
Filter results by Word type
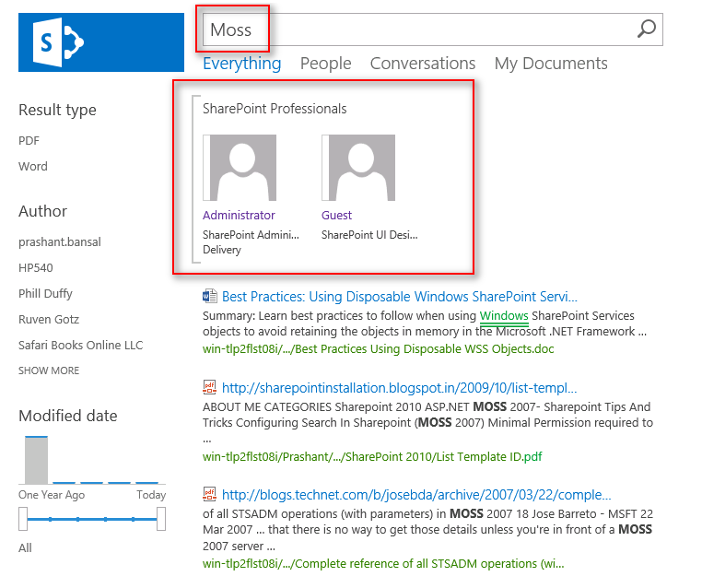pyautogui.click(x=33, y=166)
